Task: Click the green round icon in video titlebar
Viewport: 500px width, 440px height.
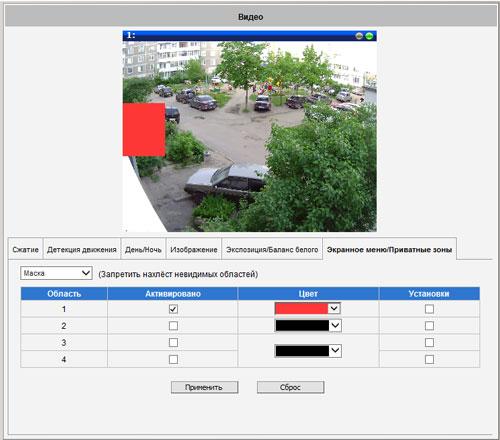Action: [x=369, y=36]
